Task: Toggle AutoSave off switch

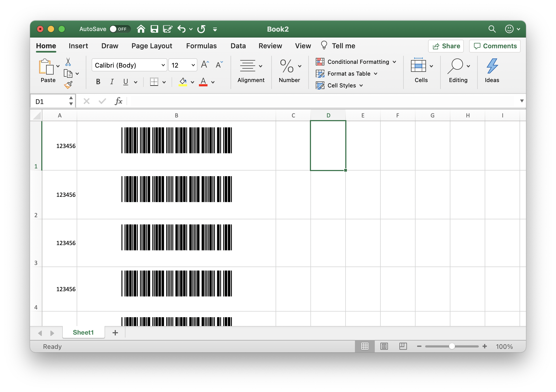Action: (118, 29)
